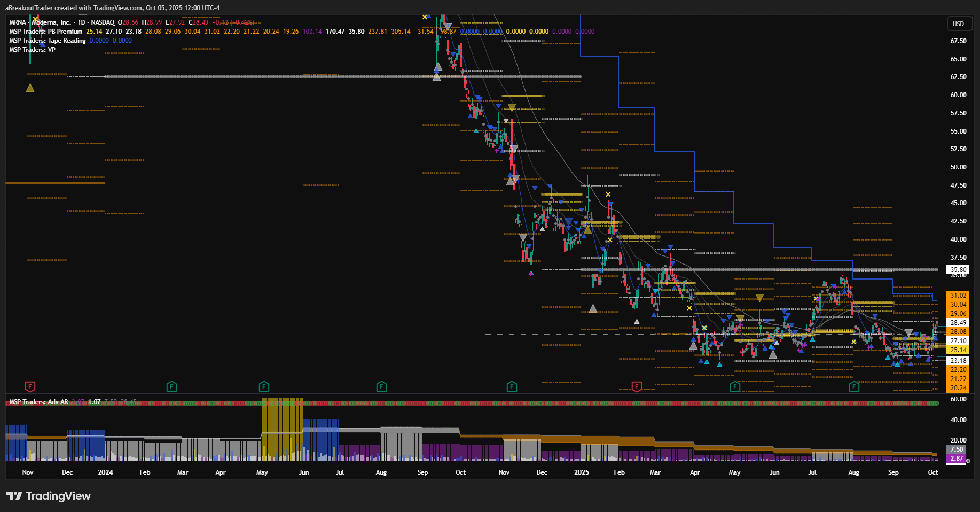The height and width of the screenshot is (512, 980).
Task: Click the red earnings marker near November 2023
Action: point(30,386)
